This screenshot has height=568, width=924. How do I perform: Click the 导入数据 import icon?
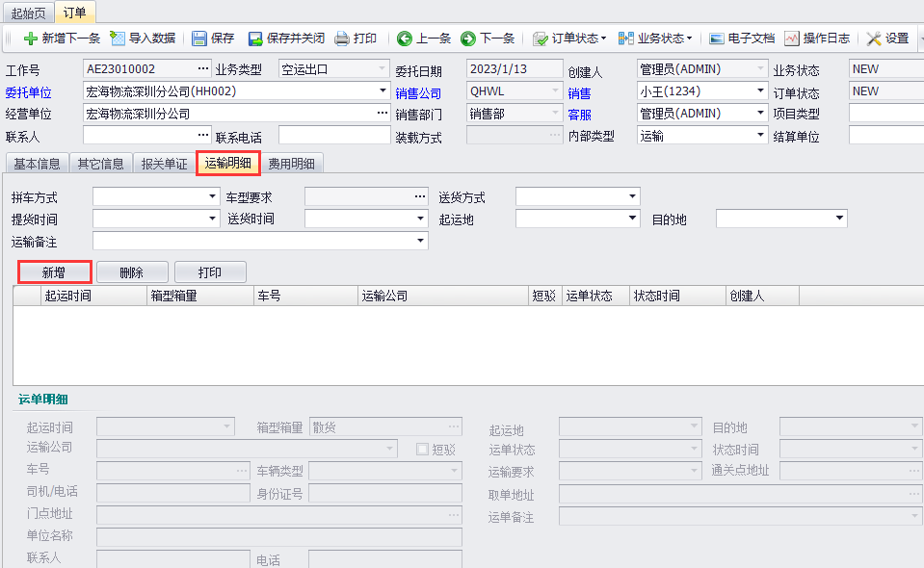(118, 39)
